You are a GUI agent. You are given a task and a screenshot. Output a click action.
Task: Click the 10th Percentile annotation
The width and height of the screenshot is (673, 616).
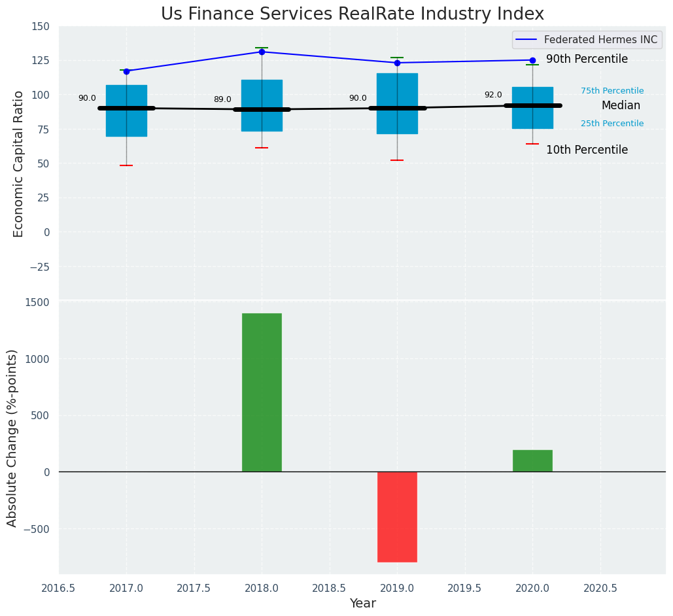(x=587, y=150)
